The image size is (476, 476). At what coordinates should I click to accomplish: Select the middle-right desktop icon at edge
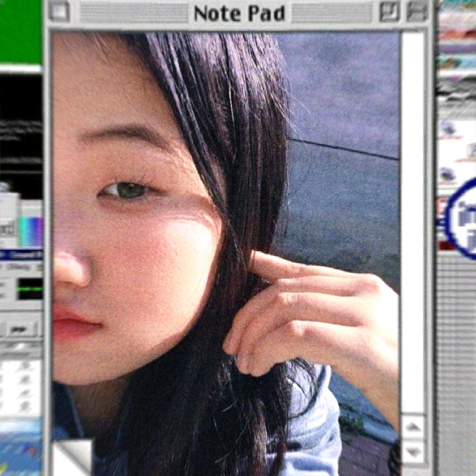pos(470,151)
